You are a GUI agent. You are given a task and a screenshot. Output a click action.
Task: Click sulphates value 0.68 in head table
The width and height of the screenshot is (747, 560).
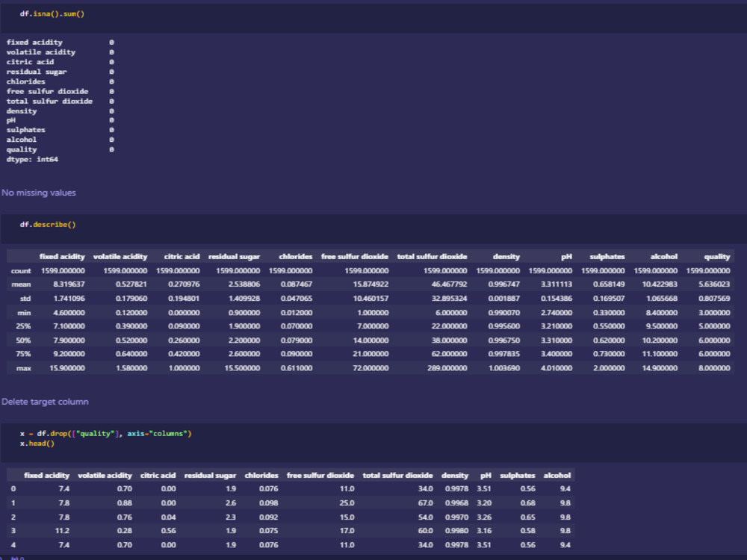[527, 503]
